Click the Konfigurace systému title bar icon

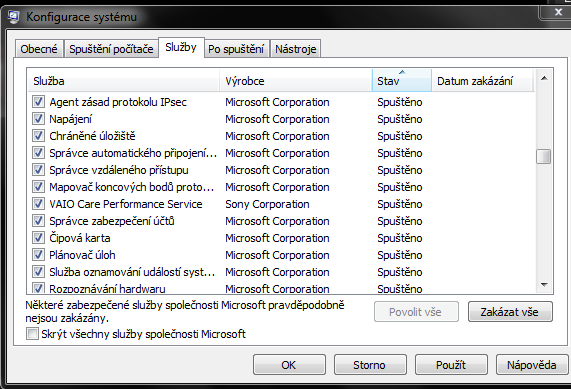point(13,17)
